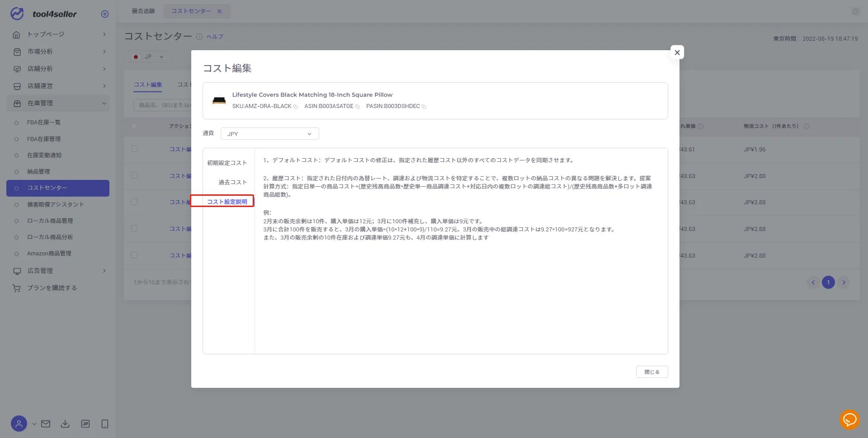
Task: Click the 在庫管理 box icon
Action: click(x=17, y=103)
